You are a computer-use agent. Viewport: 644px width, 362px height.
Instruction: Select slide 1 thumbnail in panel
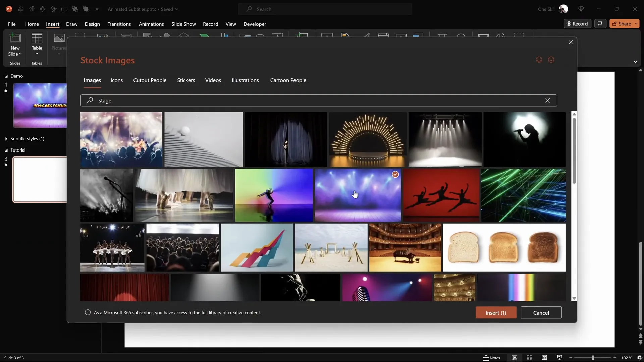(x=40, y=106)
